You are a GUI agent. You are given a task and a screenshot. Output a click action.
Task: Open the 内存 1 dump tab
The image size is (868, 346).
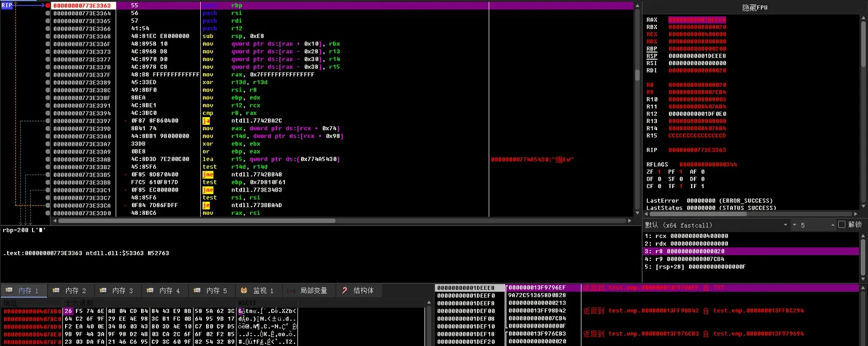[23, 291]
